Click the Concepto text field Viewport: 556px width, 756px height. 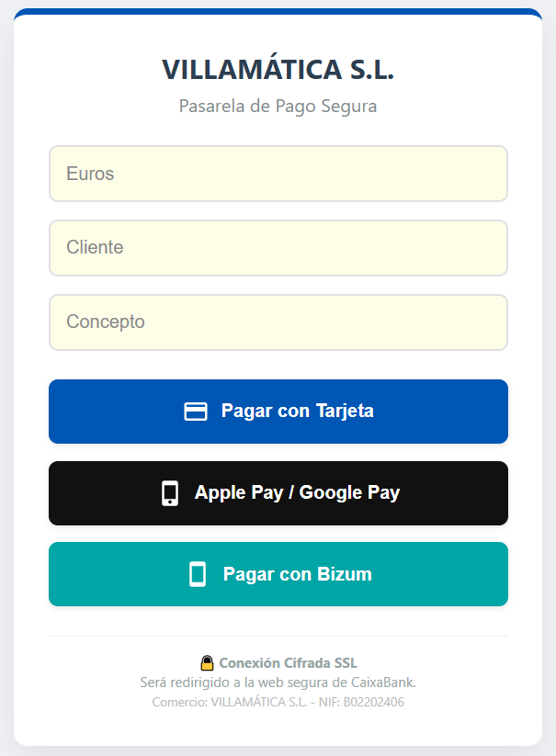click(x=278, y=322)
